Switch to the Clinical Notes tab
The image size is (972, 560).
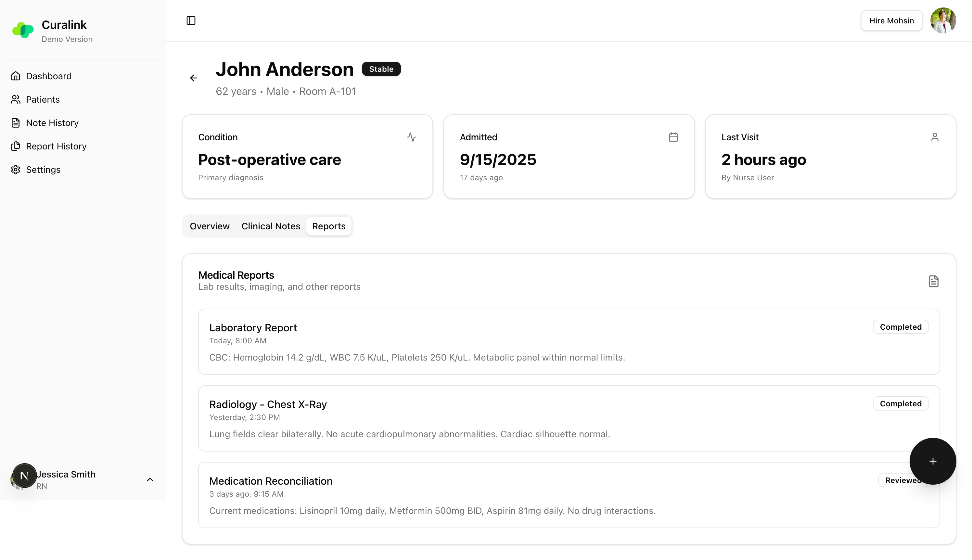(x=271, y=226)
